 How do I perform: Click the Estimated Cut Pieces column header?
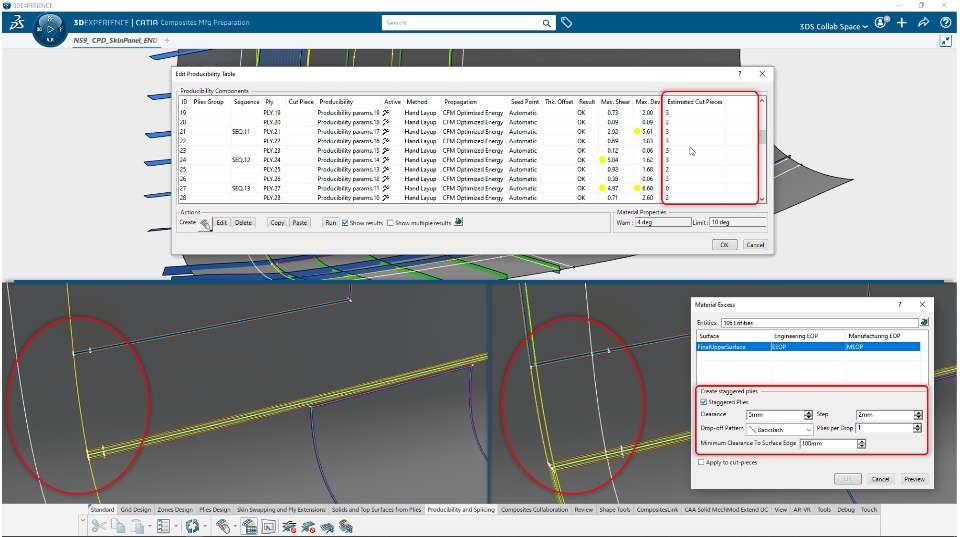click(694, 102)
